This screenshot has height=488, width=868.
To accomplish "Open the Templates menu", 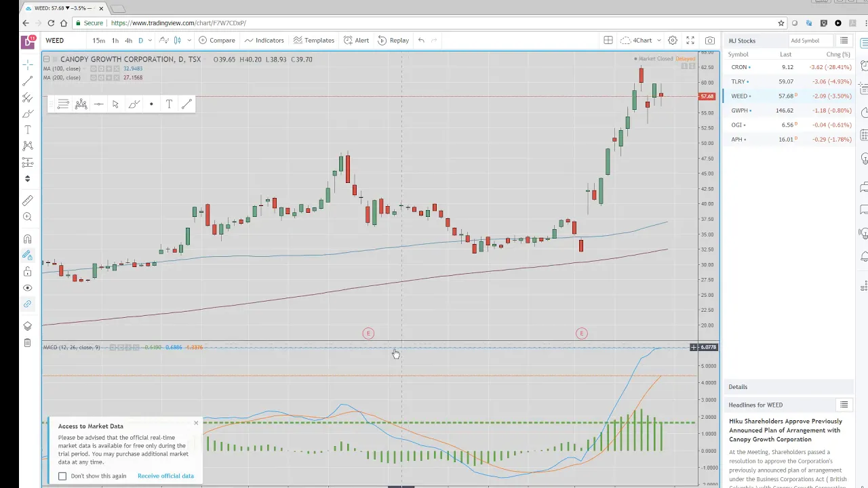I will coord(314,41).
